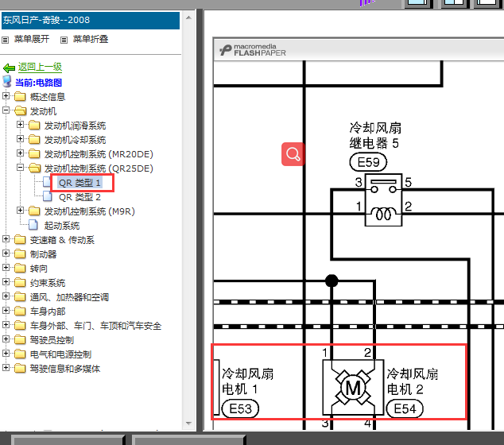Click the red magnifier search icon

pos(293,154)
